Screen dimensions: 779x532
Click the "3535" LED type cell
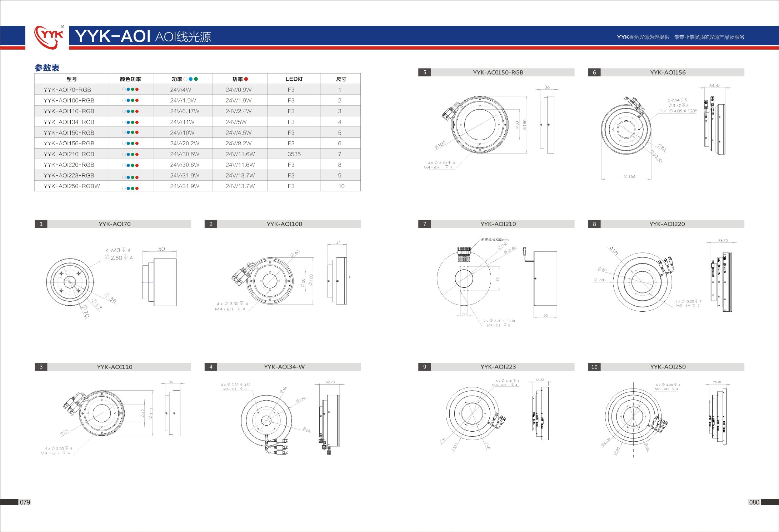pyautogui.click(x=294, y=154)
